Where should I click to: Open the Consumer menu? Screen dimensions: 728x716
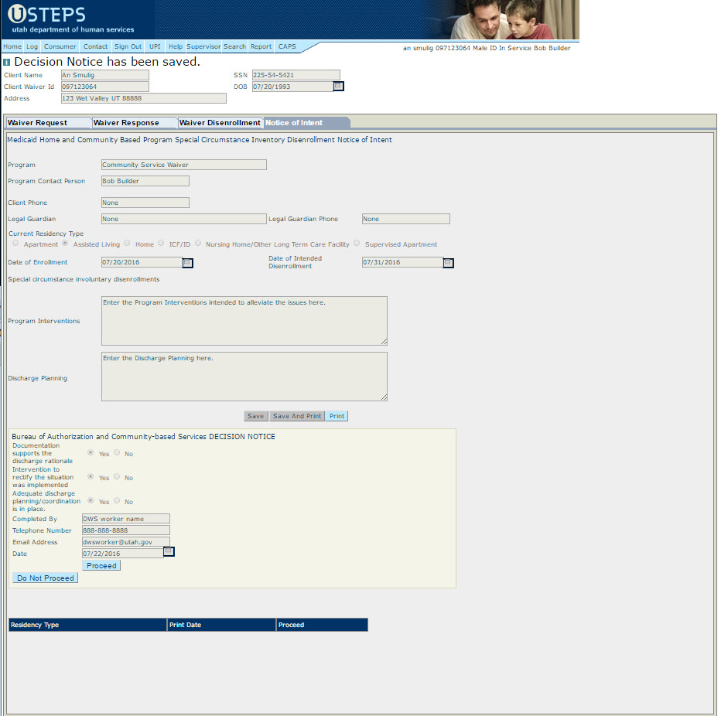point(60,46)
